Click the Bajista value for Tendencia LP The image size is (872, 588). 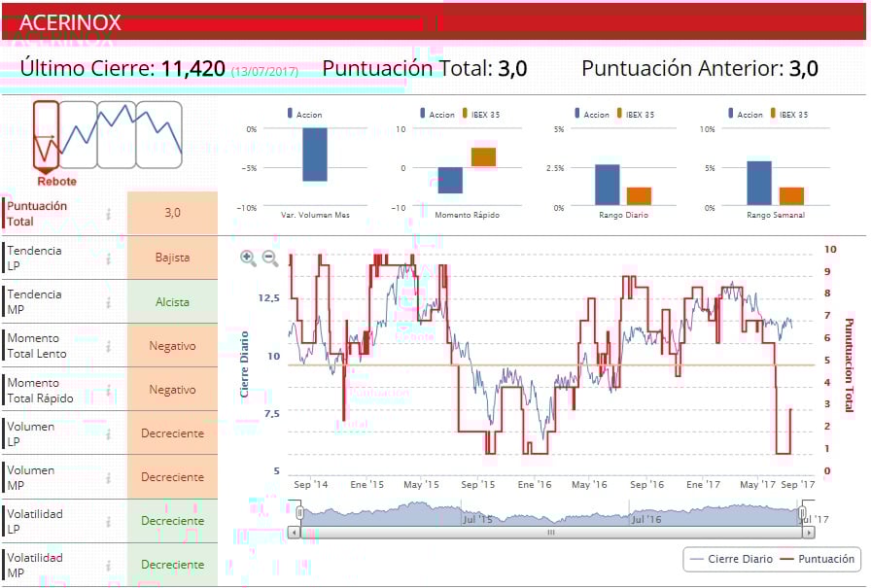pyautogui.click(x=172, y=258)
